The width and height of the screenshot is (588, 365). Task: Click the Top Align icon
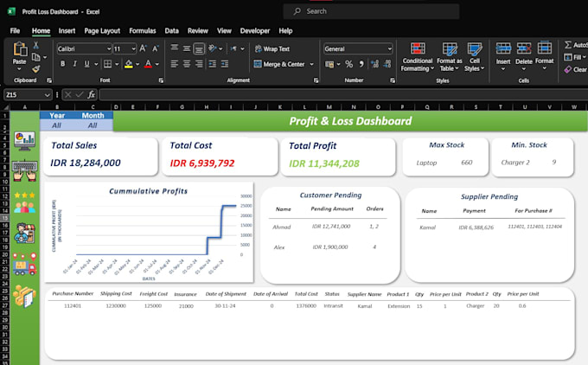click(x=175, y=48)
